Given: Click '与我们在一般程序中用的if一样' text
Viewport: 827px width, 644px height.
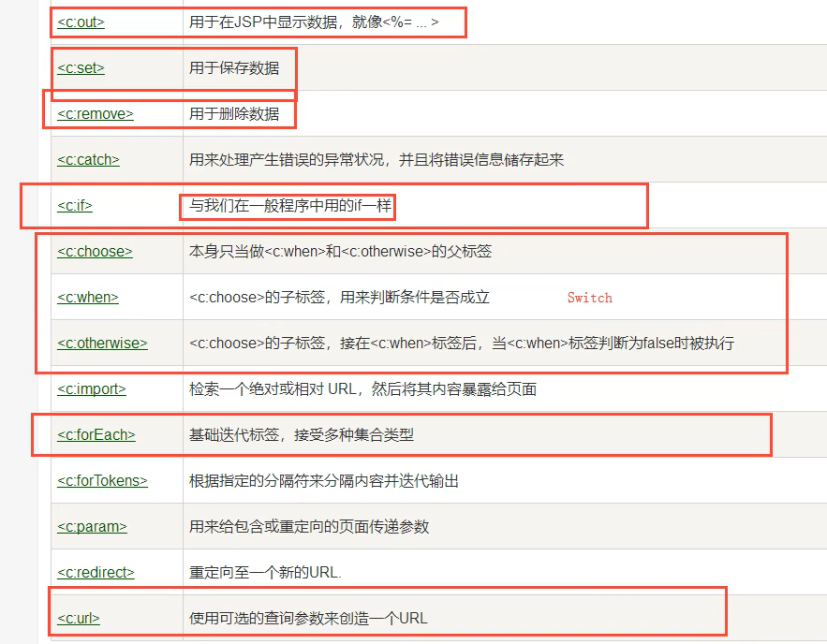Looking at the screenshot, I should pos(290,206).
